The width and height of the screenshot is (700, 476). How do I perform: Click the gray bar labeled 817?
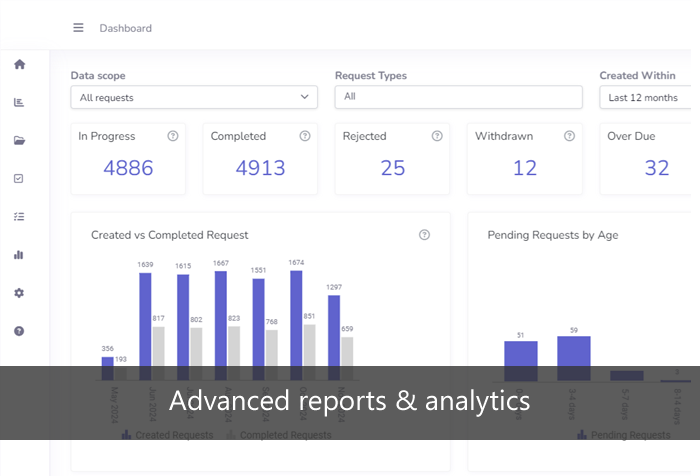tap(158, 353)
